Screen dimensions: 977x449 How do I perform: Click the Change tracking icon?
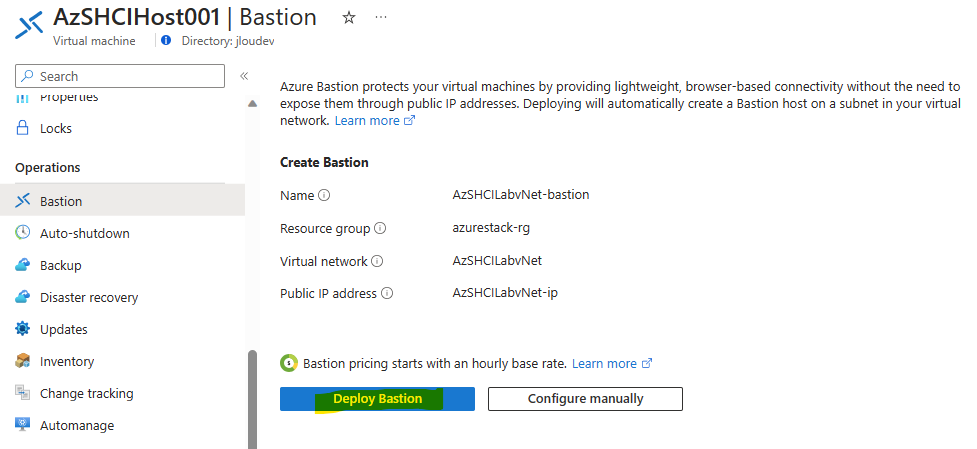tap(22, 393)
